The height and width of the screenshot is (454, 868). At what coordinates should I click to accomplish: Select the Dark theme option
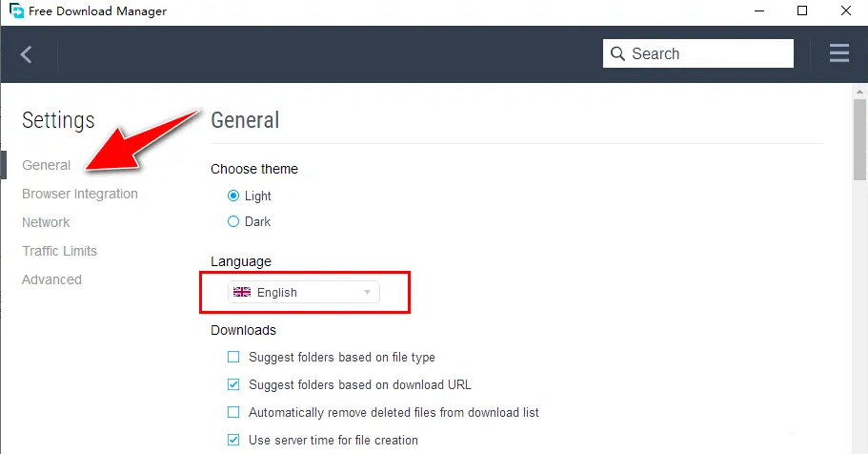coord(233,221)
